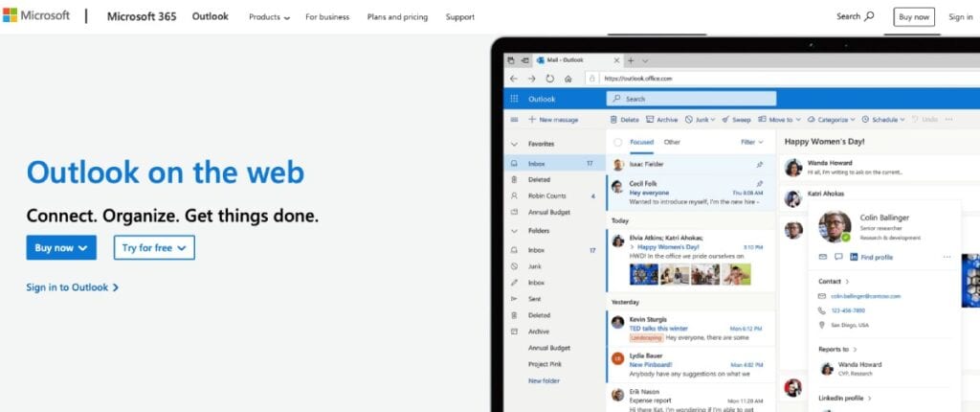Viewport: 980px width, 412px height.
Task: Click New message in Outlook
Action: (554, 120)
